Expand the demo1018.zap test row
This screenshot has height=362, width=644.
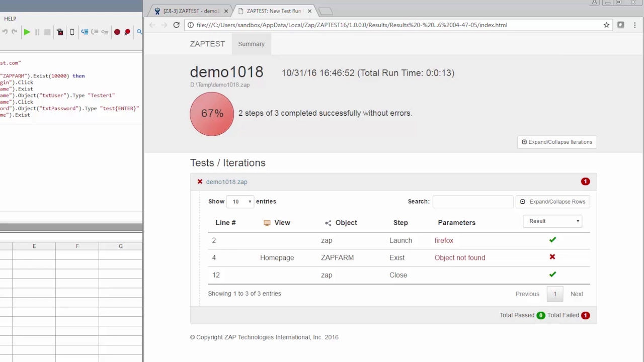(226, 182)
